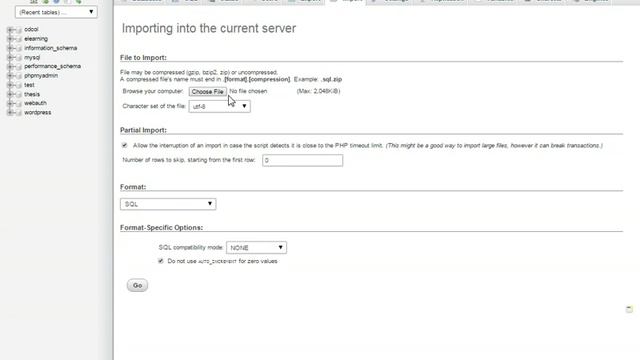Select the webauth database name

[36, 103]
